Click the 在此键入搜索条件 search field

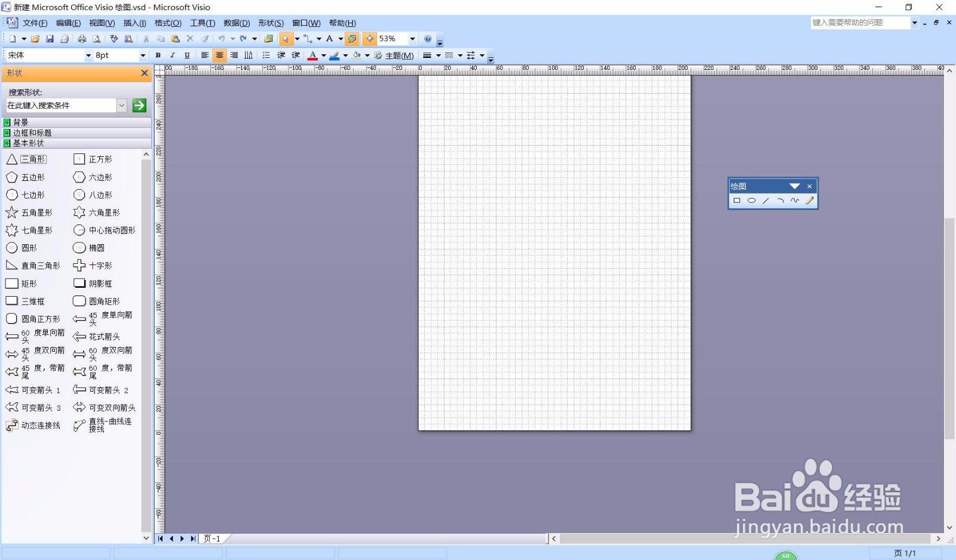[61, 106]
